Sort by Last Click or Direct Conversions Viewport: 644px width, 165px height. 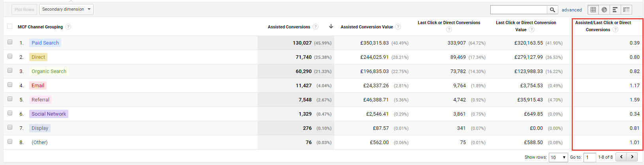pos(449,23)
